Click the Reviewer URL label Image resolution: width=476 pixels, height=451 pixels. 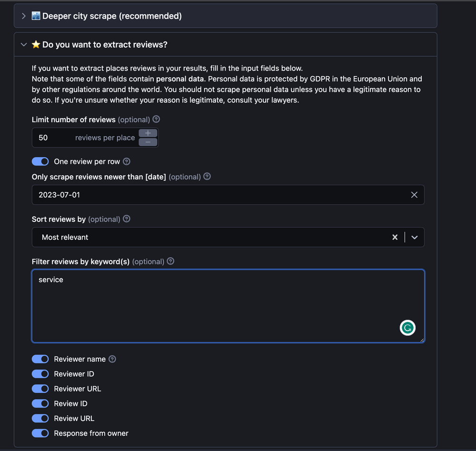point(78,389)
